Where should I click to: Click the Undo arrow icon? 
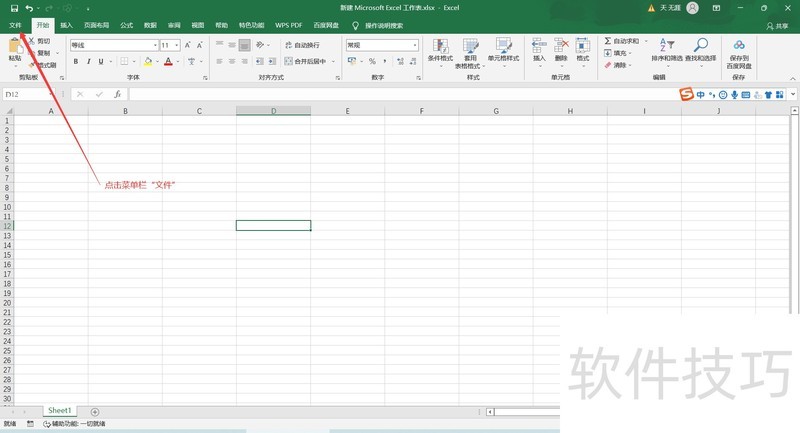pos(29,8)
